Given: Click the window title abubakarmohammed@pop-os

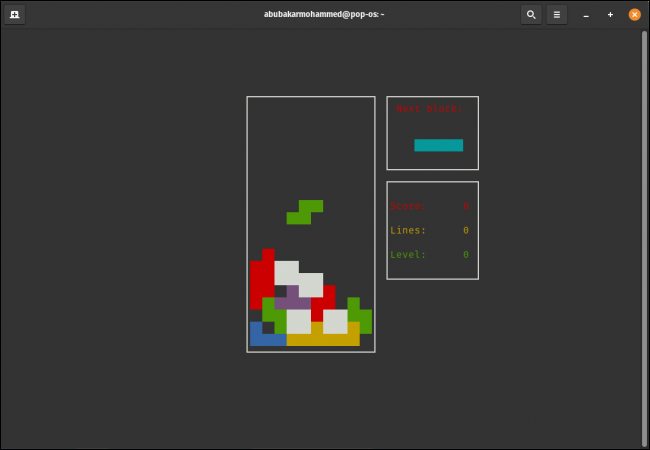Looking at the screenshot, I should click(x=324, y=15).
